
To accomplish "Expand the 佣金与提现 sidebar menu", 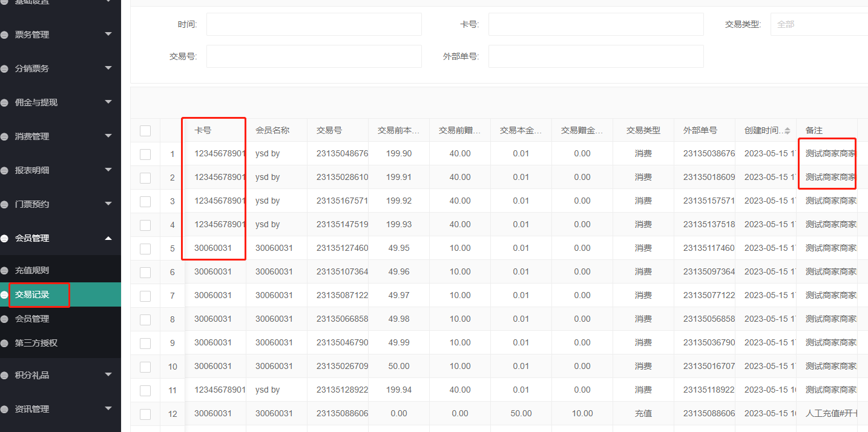I will click(61, 102).
